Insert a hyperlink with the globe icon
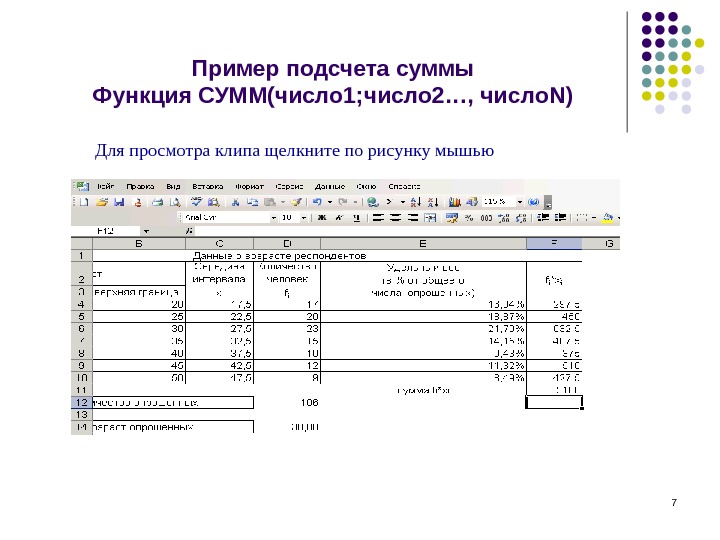720x540 pixels. pyautogui.click(x=373, y=202)
